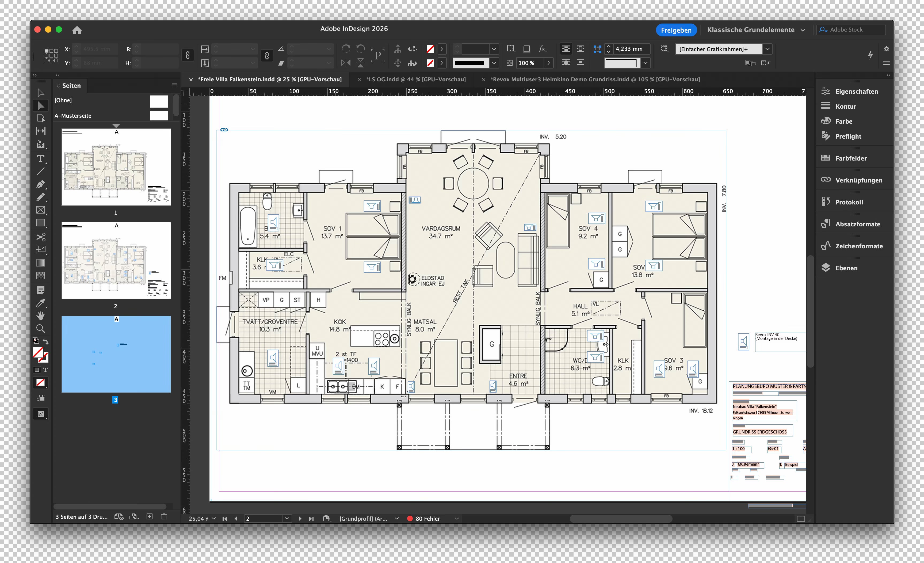Image resolution: width=924 pixels, height=563 pixels.
Task: Go to the first page
Action: tap(225, 518)
